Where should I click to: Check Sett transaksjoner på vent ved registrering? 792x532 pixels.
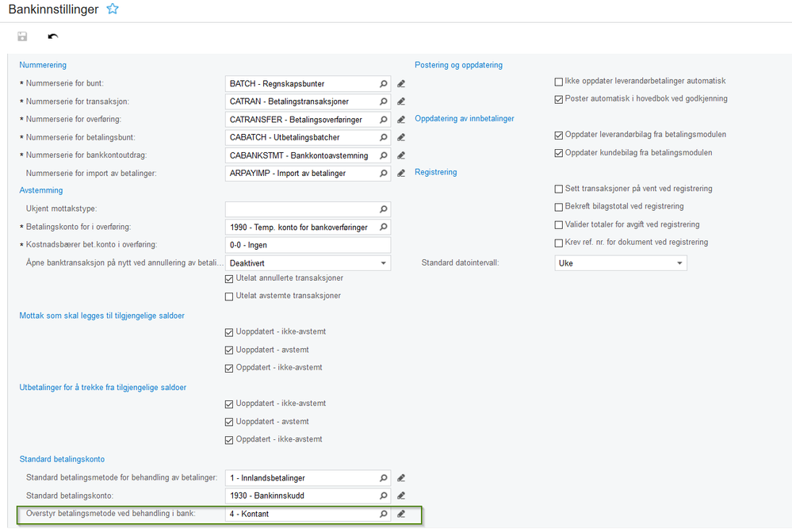559,189
